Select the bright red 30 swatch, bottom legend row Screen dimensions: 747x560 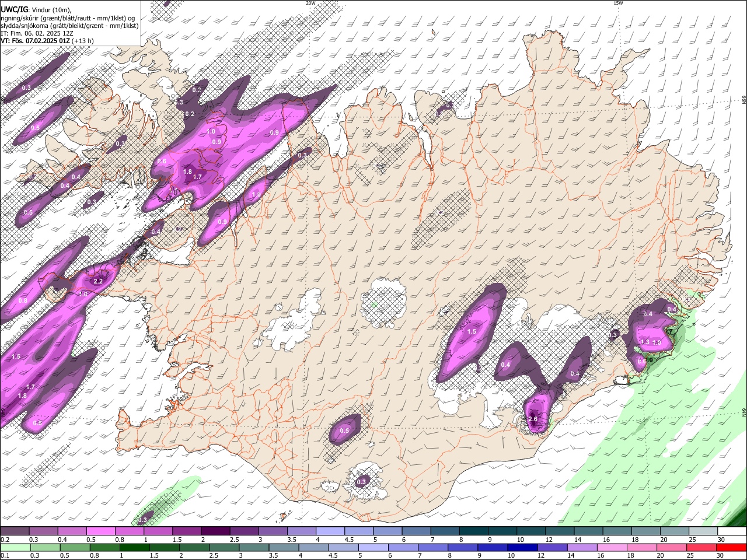pos(731,547)
